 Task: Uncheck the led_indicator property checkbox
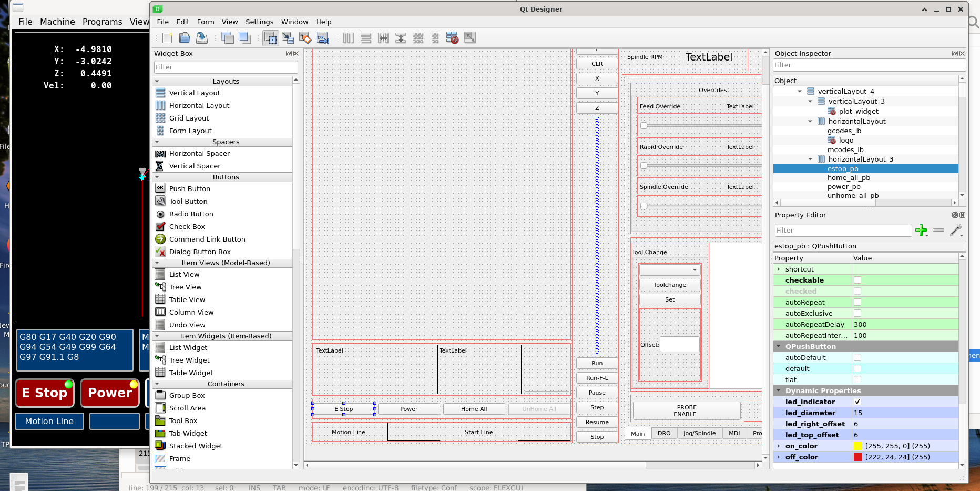click(x=857, y=402)
